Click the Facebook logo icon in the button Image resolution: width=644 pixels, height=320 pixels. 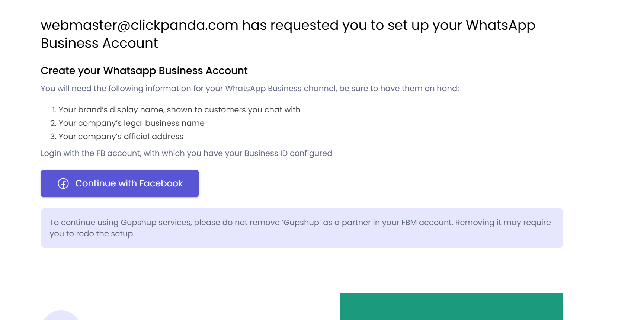(63, 183)
